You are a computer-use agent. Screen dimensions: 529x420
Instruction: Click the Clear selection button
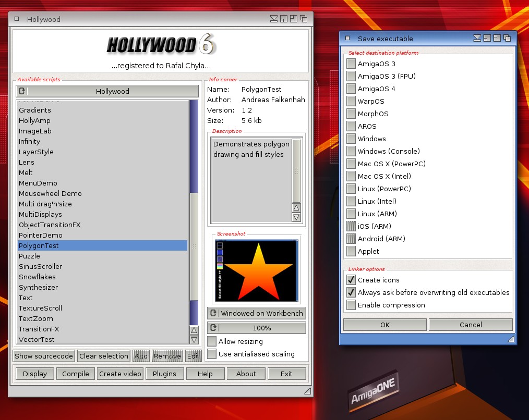(x=104, y=356)
